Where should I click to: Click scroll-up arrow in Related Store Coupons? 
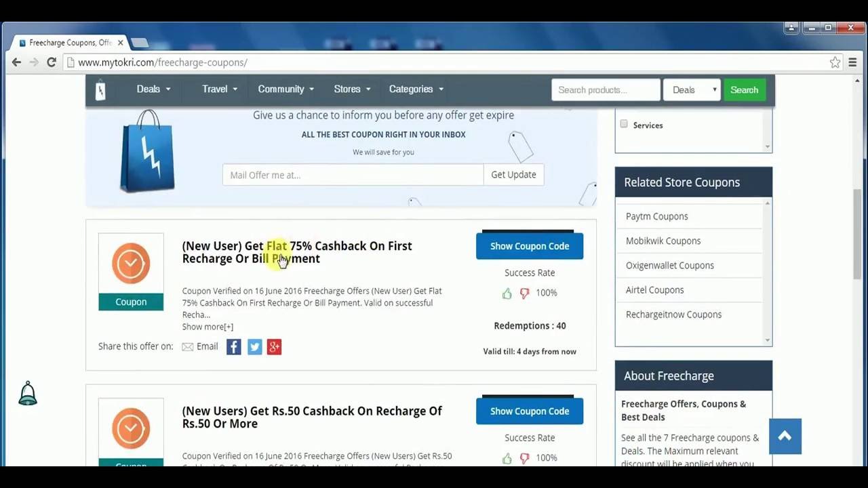click(x=768, y=203)
